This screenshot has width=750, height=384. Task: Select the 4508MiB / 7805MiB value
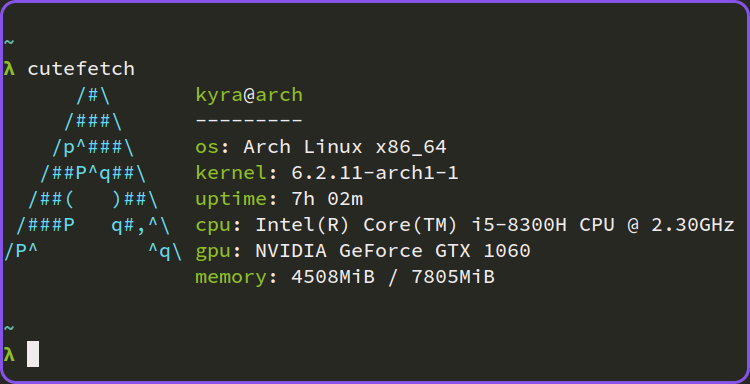393,277
